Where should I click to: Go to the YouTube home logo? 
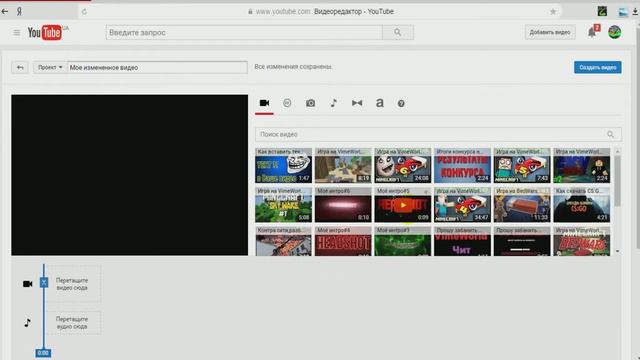[45, 32]
